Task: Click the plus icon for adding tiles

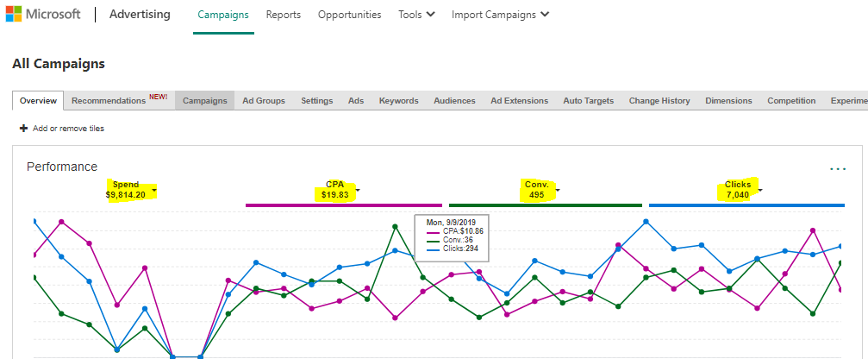Action: click(x=23, y=129)
